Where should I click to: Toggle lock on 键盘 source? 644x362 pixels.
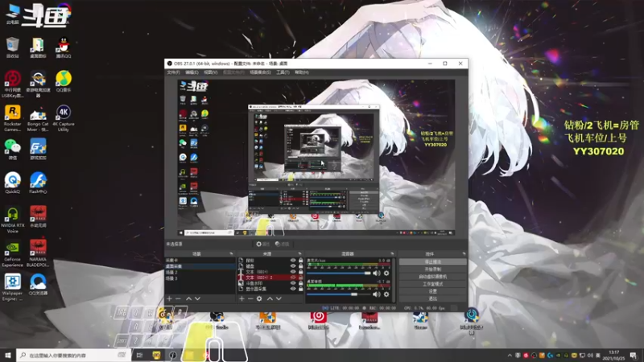click(300, 266)
